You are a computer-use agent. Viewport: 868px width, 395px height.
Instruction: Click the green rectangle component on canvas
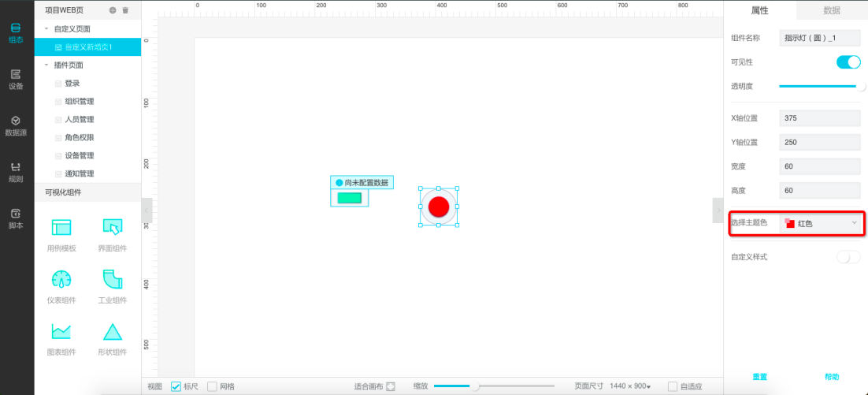(349, 198)
